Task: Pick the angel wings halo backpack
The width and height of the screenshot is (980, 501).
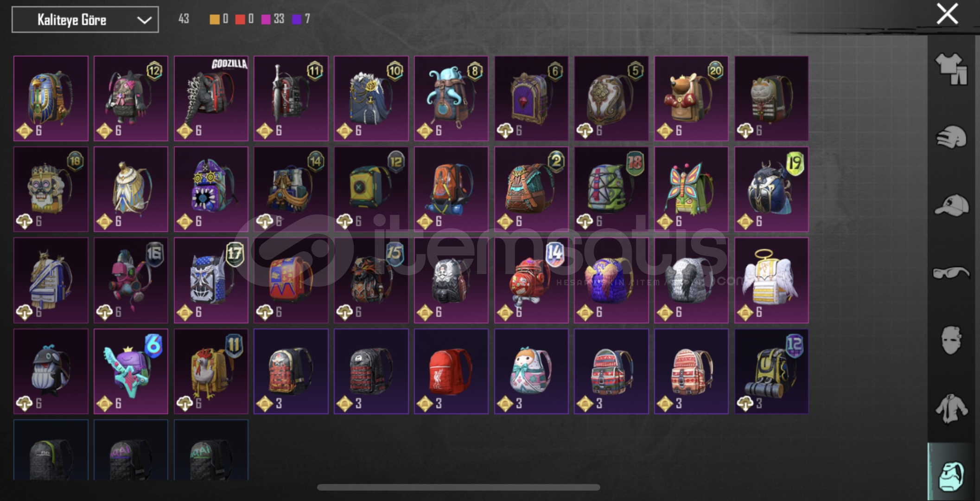Action: [771, 280]
